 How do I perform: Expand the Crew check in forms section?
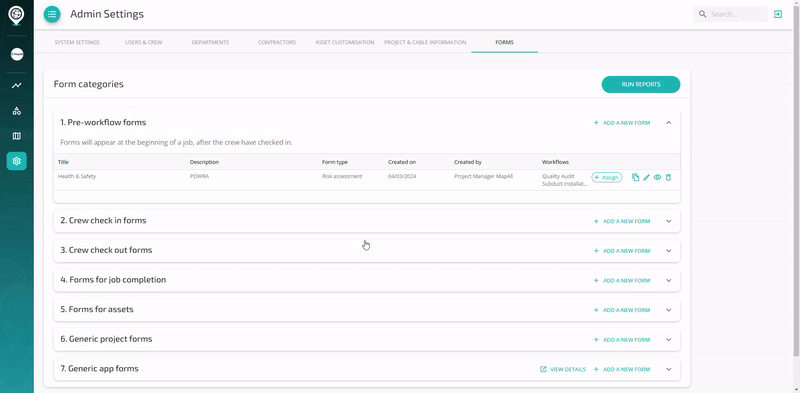pos(668,222)
